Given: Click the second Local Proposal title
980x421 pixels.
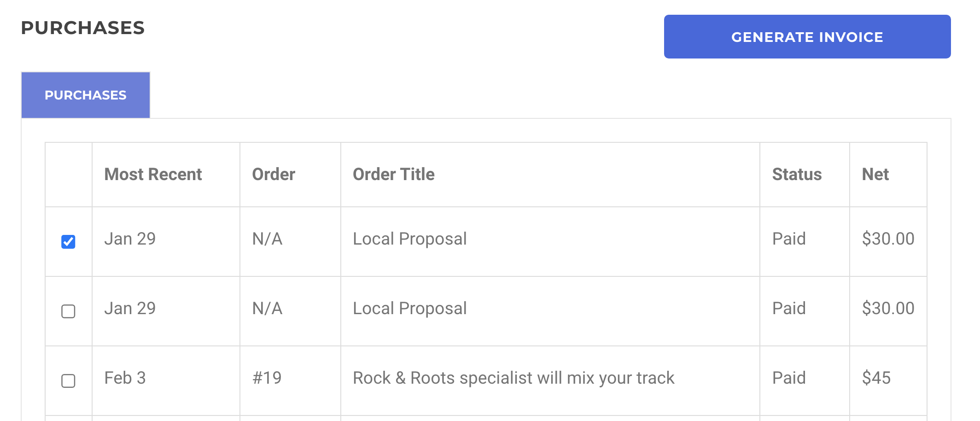Looking at the screenshot, I should [409, 308].
